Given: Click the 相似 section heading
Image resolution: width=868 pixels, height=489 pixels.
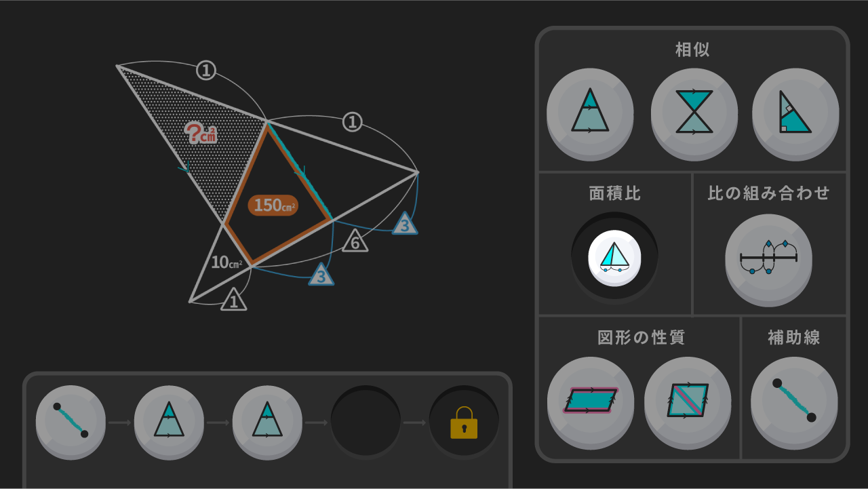Looking at the screenshot, I should (x=692, y=50).
